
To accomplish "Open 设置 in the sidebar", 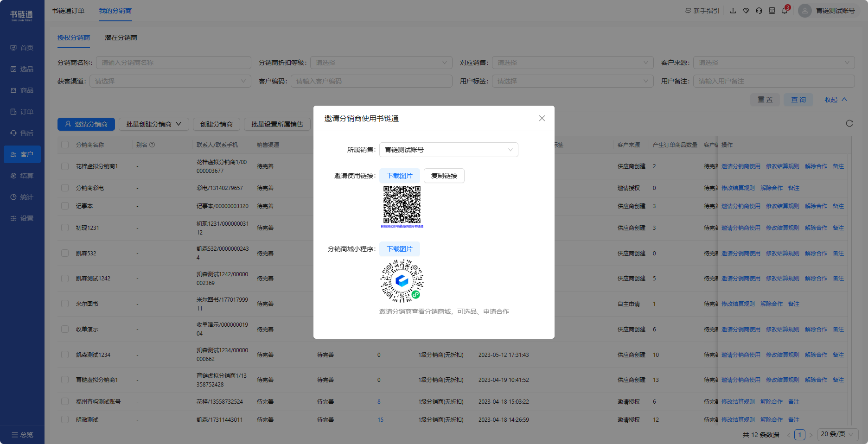I will (22, 218).
